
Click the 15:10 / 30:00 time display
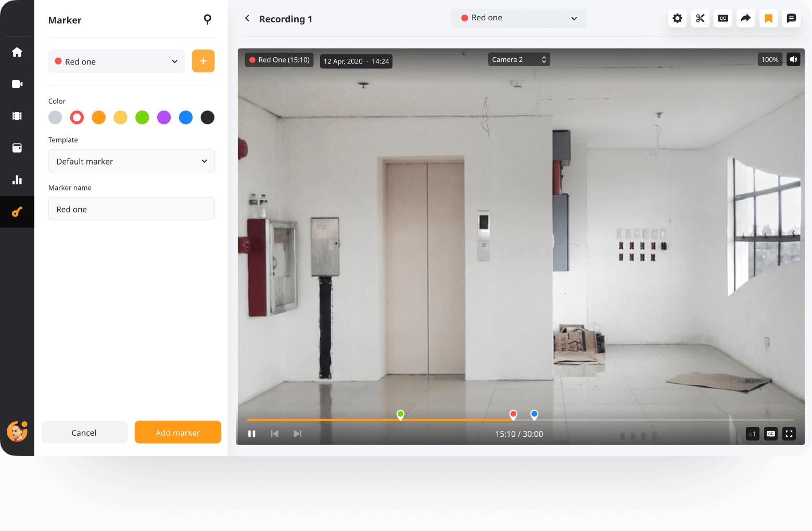(x=519, y=434)
